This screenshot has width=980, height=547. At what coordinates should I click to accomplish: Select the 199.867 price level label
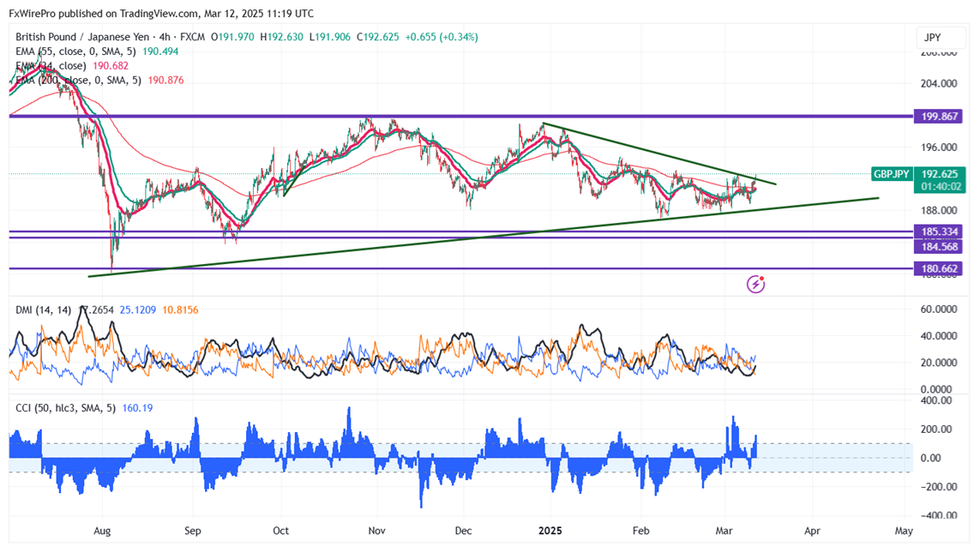tap(940, 117)
